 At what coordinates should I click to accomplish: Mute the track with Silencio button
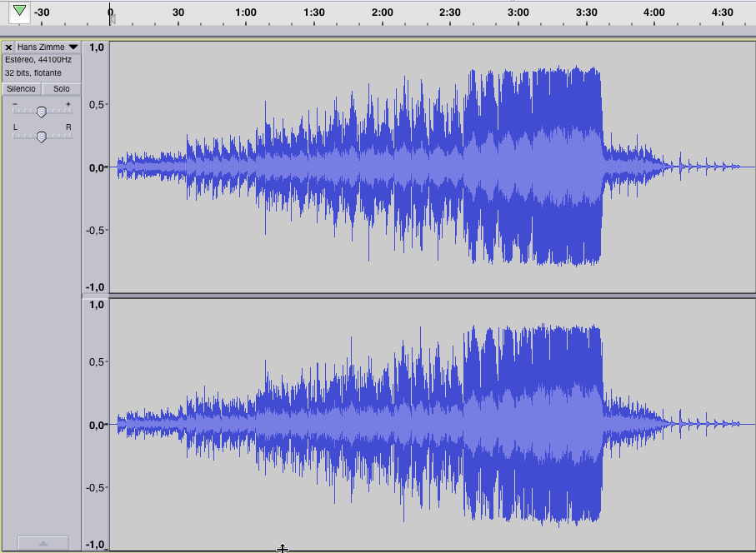click(x=21, y=88)
